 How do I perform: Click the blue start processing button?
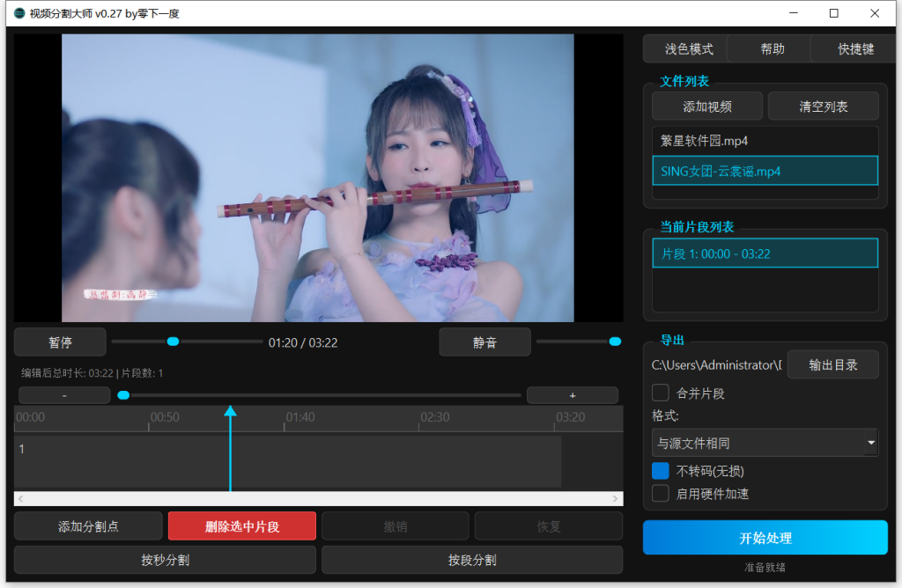tap(765, 538)
